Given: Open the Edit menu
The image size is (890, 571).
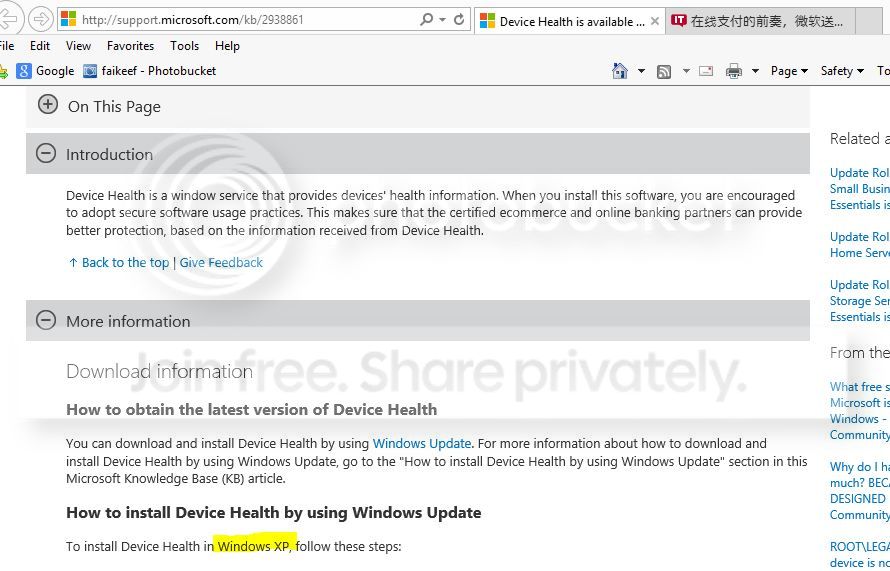Looking at the screenshot, I should coord(40,46).
